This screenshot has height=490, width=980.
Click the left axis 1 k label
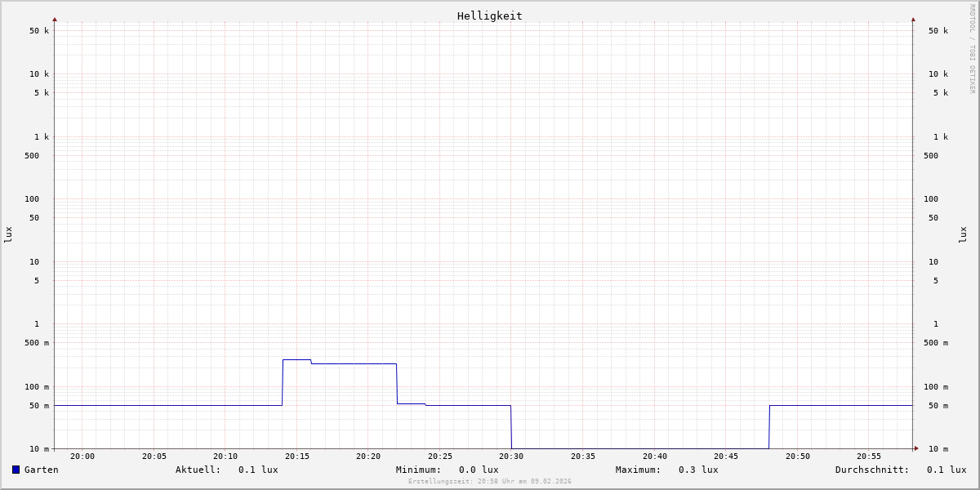click(x=42, y=137)
